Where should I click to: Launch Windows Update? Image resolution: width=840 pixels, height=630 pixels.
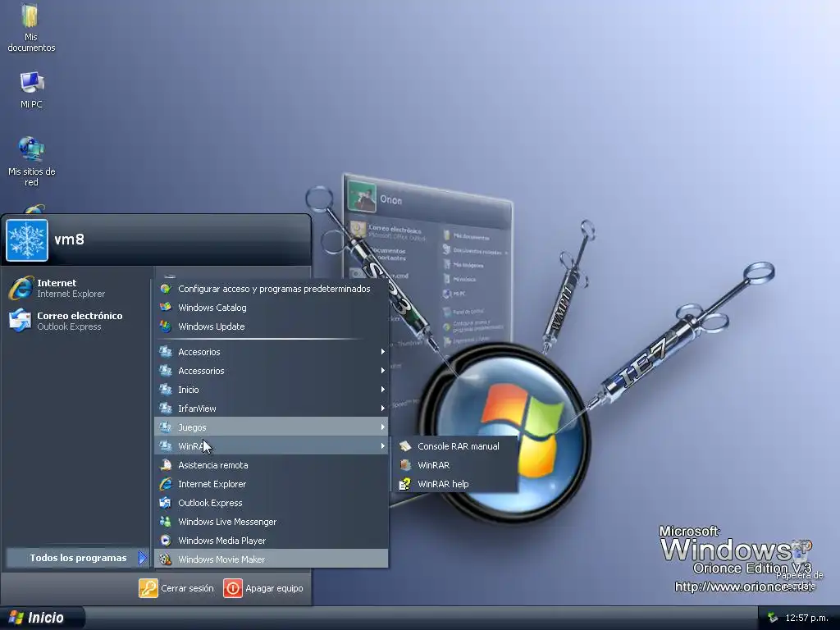(x=271, y=326)
